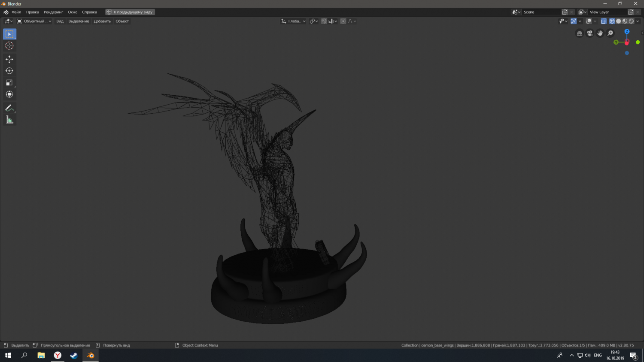This screenshot has width=644, height=362.
Task: Enable proportional editing toggle
Action: tap(343, 21)
